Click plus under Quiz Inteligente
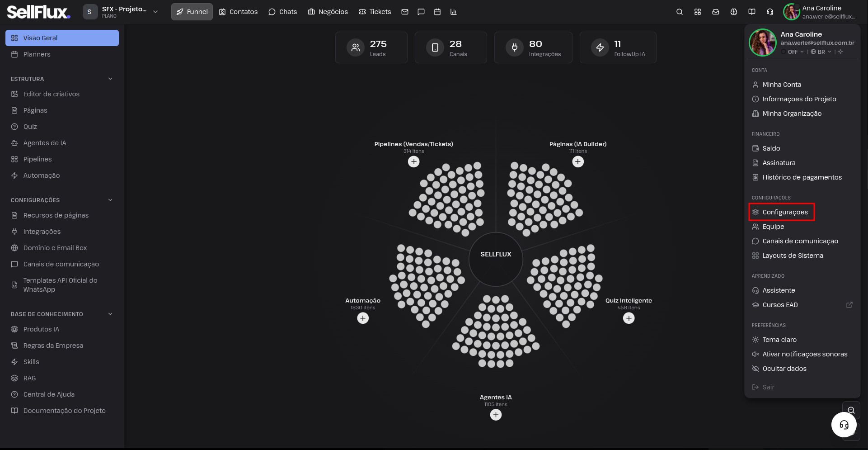This screenshot has width=868, height=450. 629,318
